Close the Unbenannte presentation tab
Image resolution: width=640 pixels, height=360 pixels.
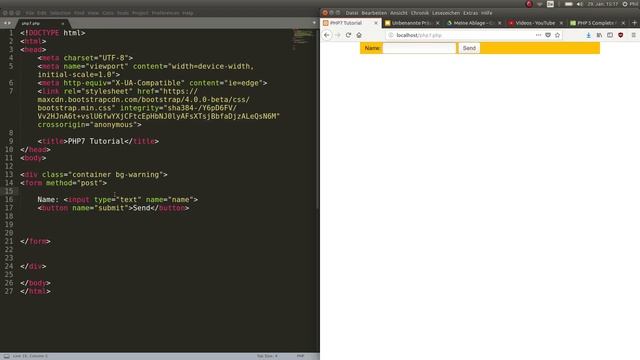pyautogui.click(x=438, y=23)
